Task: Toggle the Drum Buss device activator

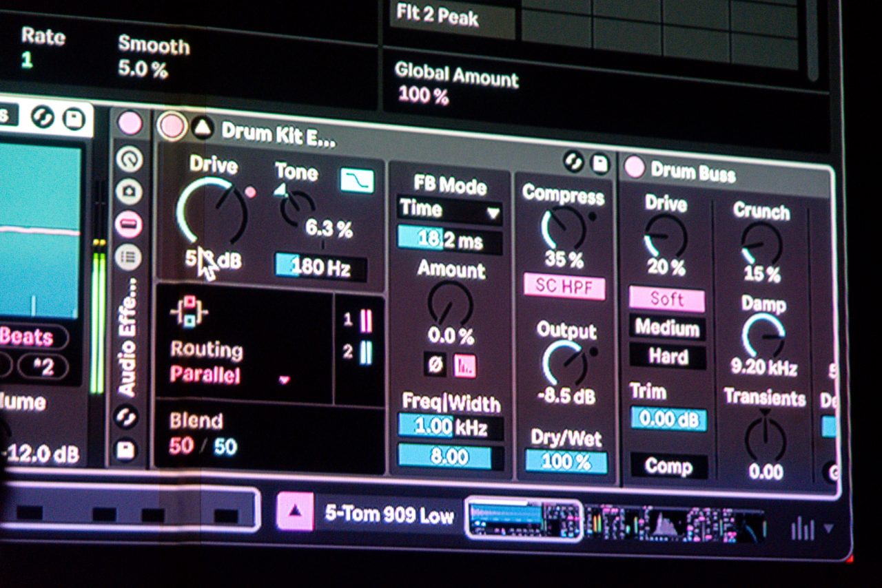Action: click(634, 167)
